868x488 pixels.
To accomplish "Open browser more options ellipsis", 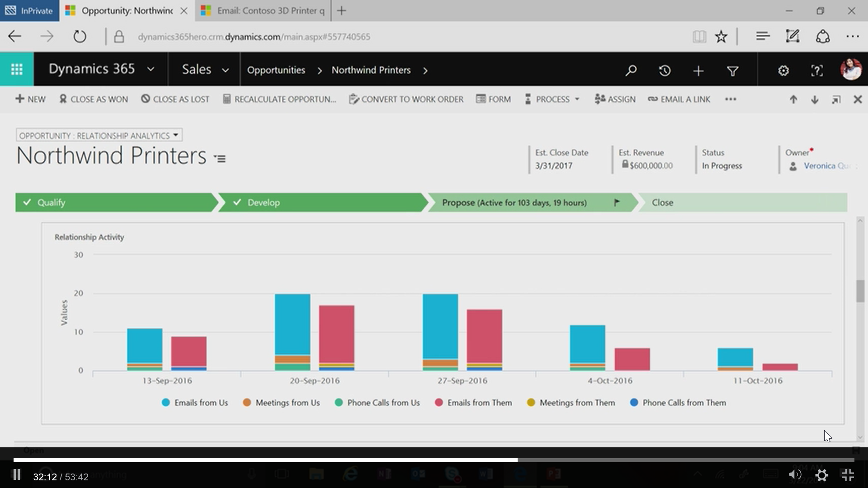I will tap(853, 37).
